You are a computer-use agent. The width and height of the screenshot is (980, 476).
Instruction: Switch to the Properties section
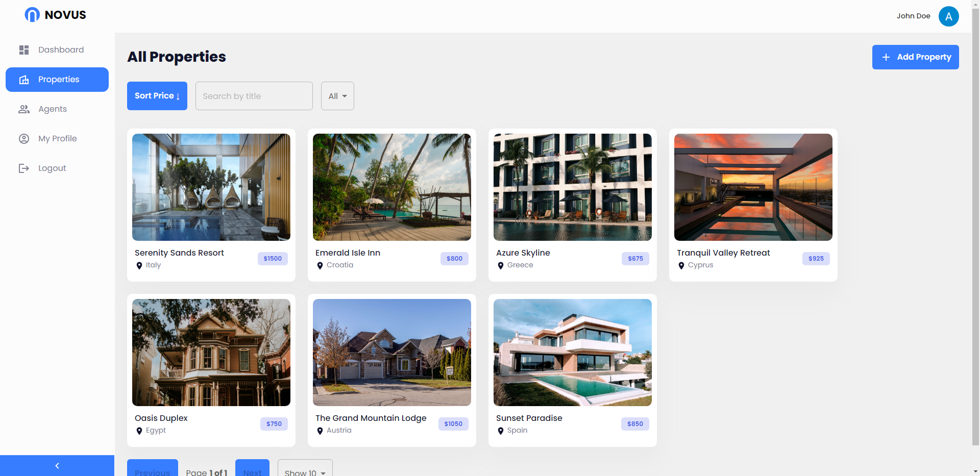coord(58,80)
